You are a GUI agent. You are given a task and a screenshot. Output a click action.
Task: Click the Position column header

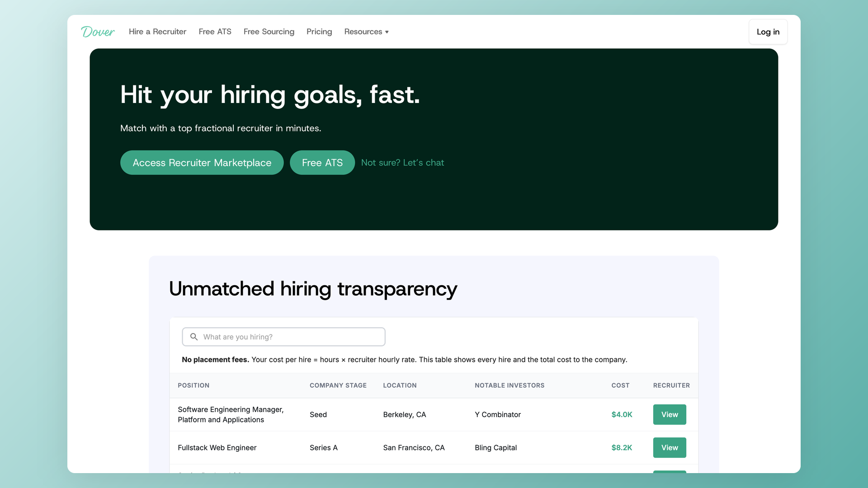[x=193, y=385]
